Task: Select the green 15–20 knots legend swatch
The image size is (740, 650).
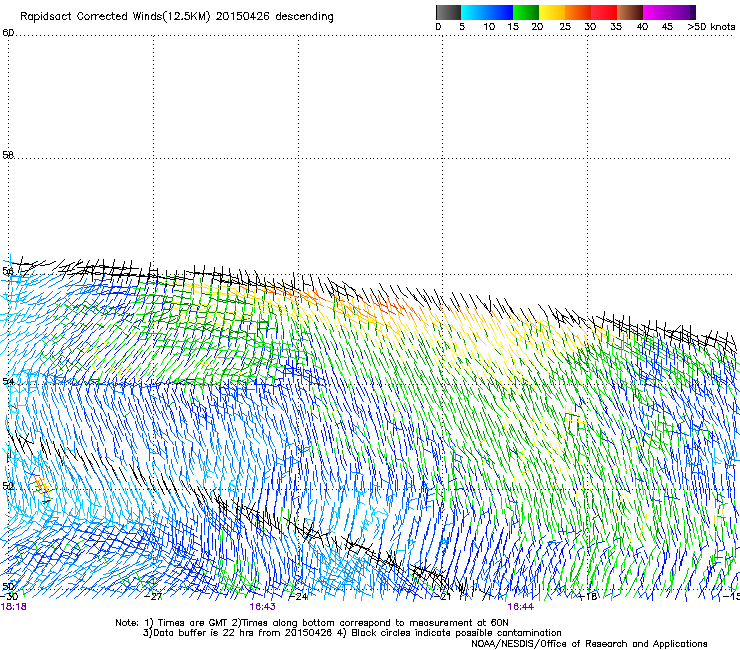Action: [526, 12]
